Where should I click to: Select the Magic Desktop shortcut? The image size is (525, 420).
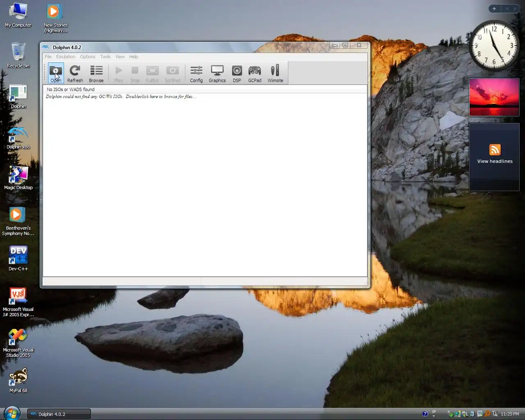click(18, 178)
